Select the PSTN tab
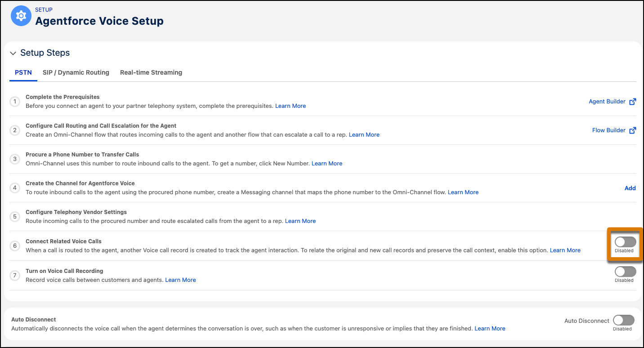The image size is (644, 348). point(23,72)
